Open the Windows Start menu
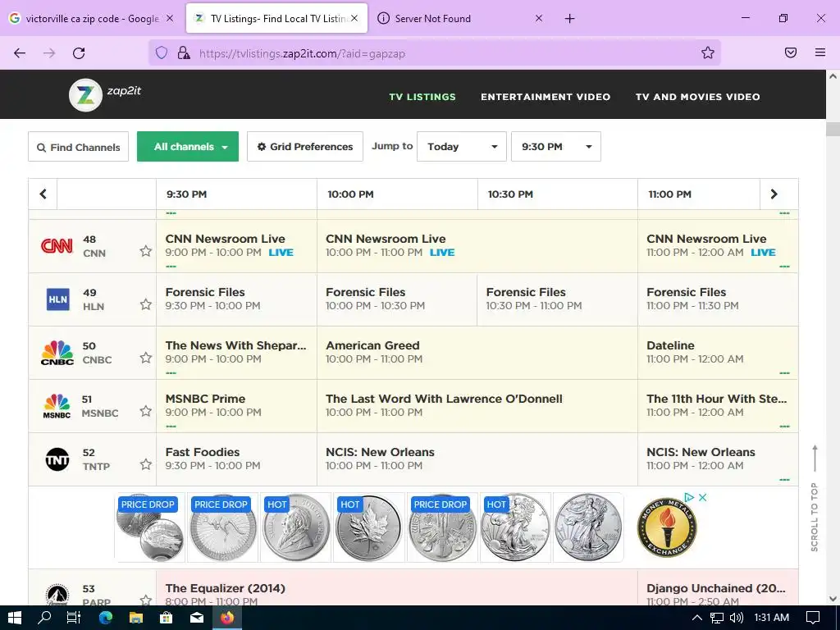Screen dimensions: 840x630 point(15,618)
